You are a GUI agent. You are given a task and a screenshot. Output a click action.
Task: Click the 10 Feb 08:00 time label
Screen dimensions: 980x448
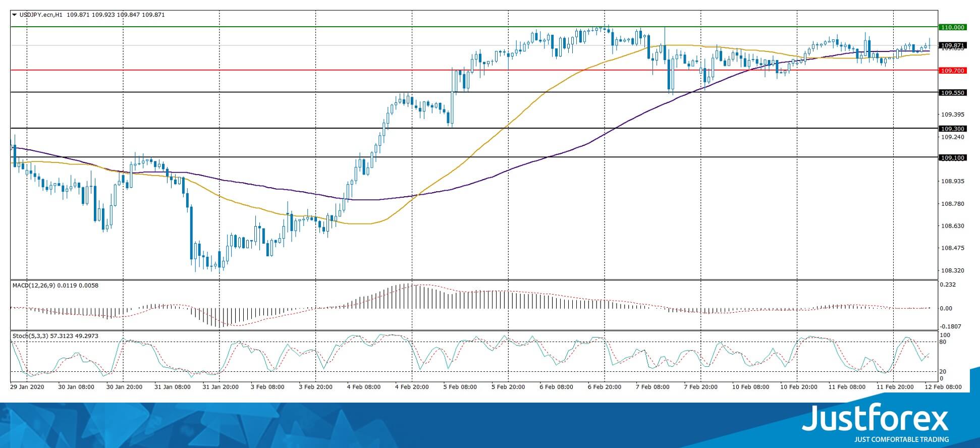pos(751,387)
